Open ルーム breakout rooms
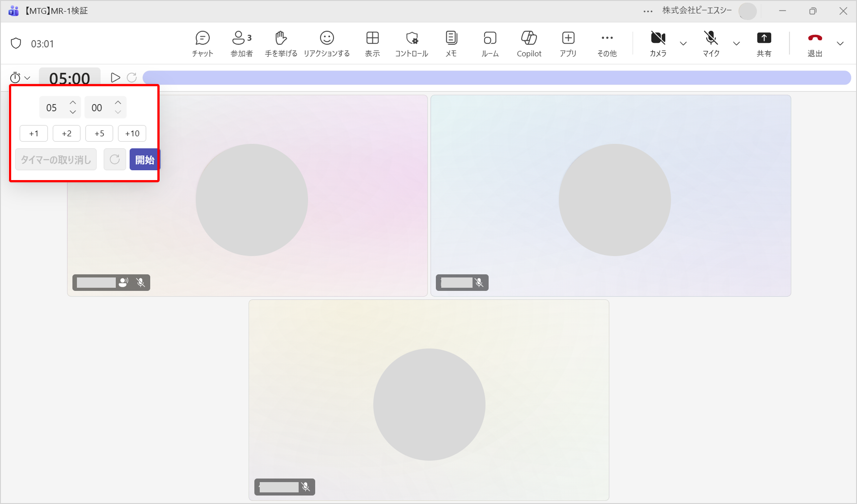This screenshot has height=504, width=857. [x=490, y=43]
